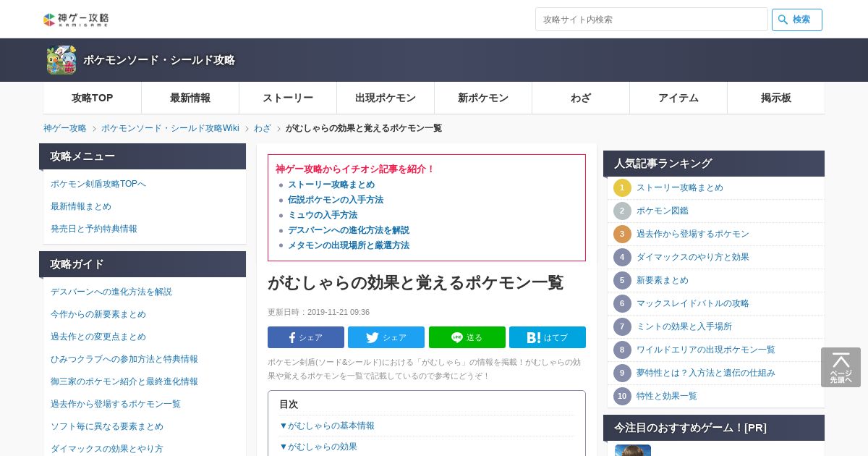Open ranking 過去作から登場するポケモン
Image resolution: width=868 pixels, height=456 pixels.
(x=693, y=234)
